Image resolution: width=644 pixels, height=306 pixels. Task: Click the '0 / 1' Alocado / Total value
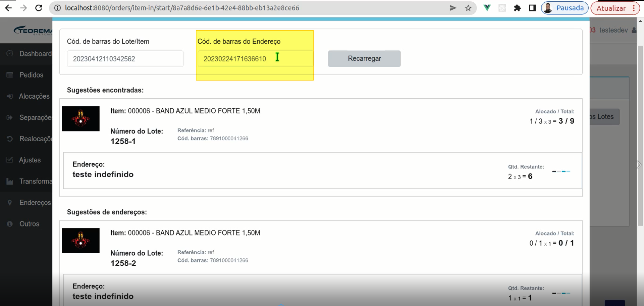click(x=566, y=243)
